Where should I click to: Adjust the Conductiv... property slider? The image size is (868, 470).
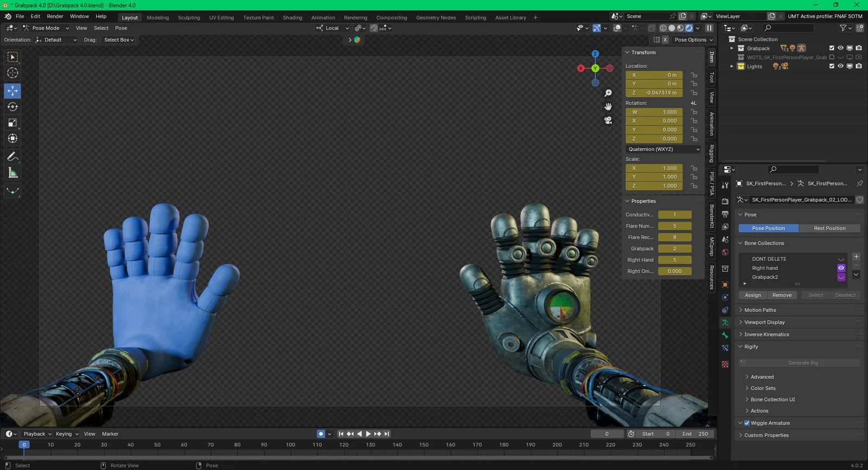674,215
